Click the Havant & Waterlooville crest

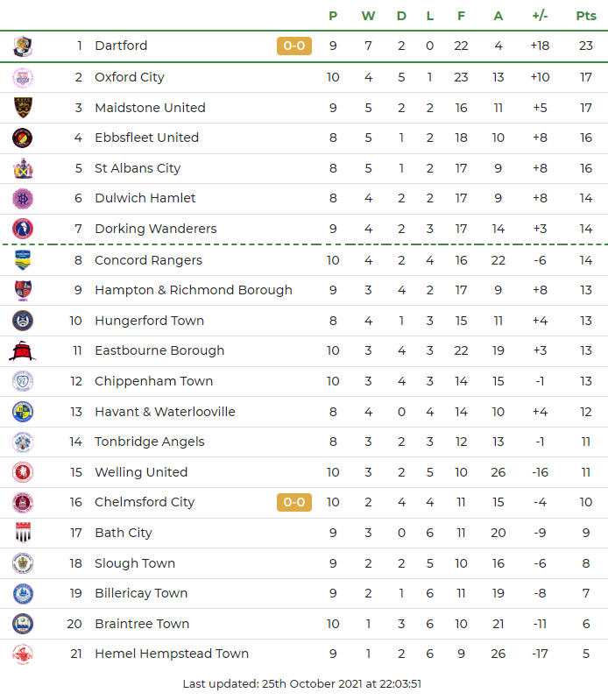pos(23,412)
